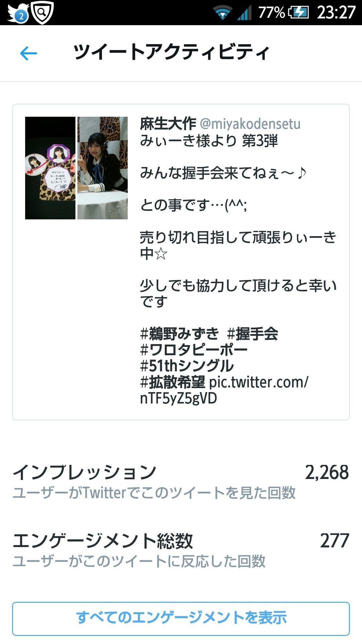Open the left leopard-print card photo

[x=50, y=168]
